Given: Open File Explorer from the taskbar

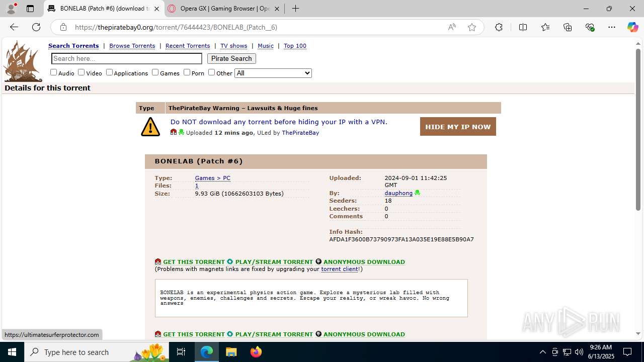Looking at the screenshot, I should (231, 352).
